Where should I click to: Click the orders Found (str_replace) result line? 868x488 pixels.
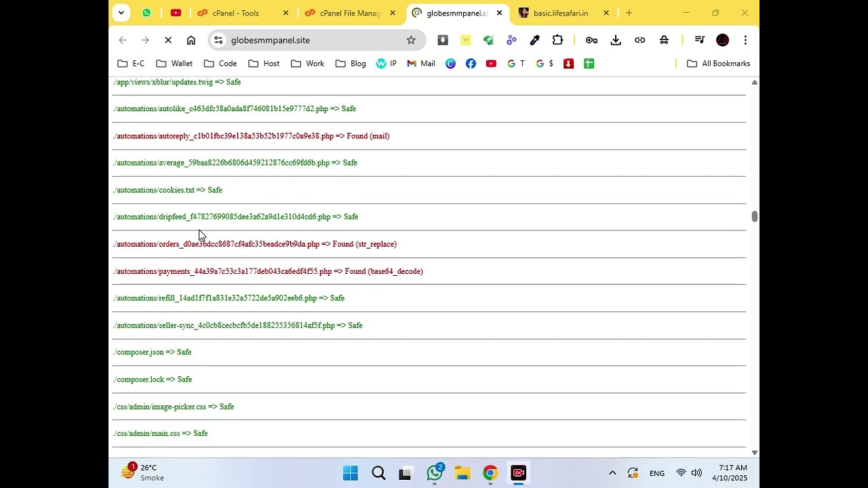click(254, 244)
